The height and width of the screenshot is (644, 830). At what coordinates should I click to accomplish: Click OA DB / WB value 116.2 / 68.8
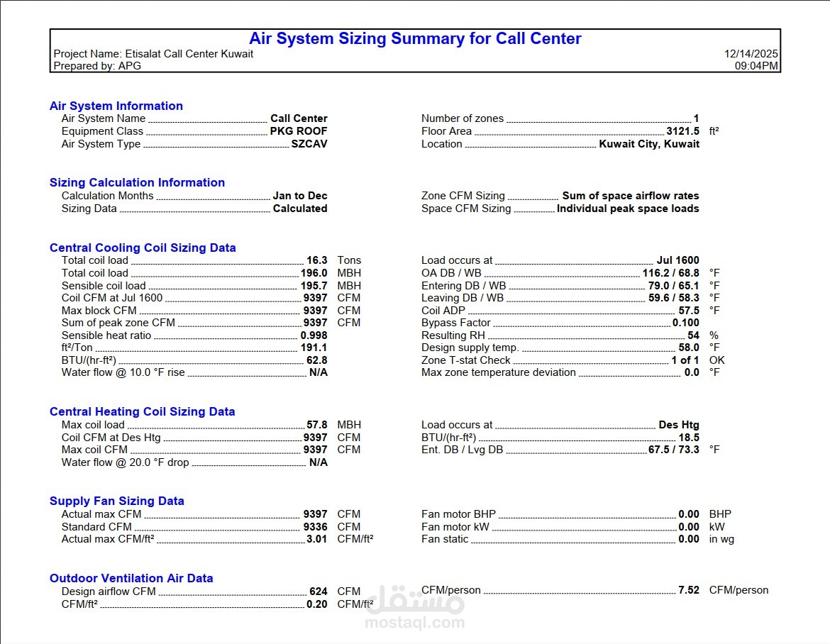tap(670, 273)
